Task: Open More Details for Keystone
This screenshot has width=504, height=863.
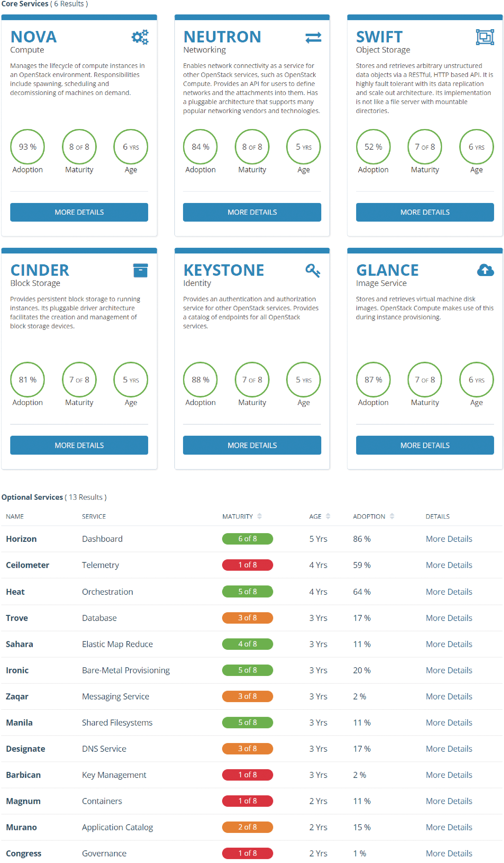Action: point(252,445)
